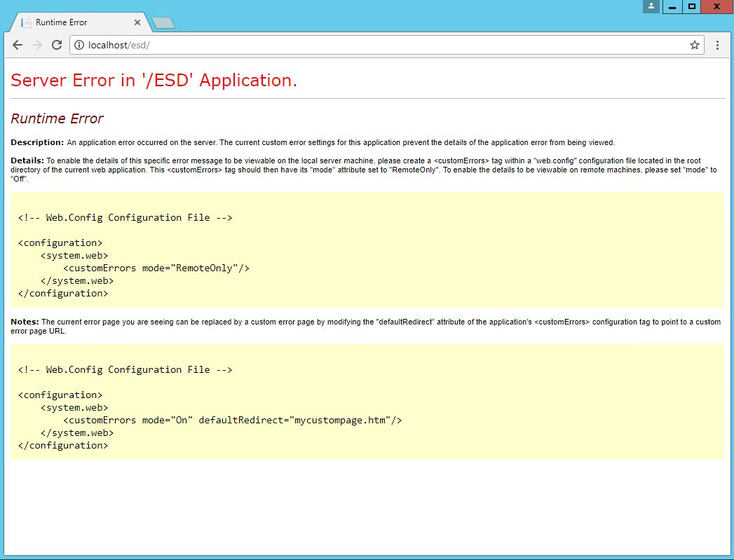Click the red "Server Error in '/ESD' Application" heading

(154, 81)
